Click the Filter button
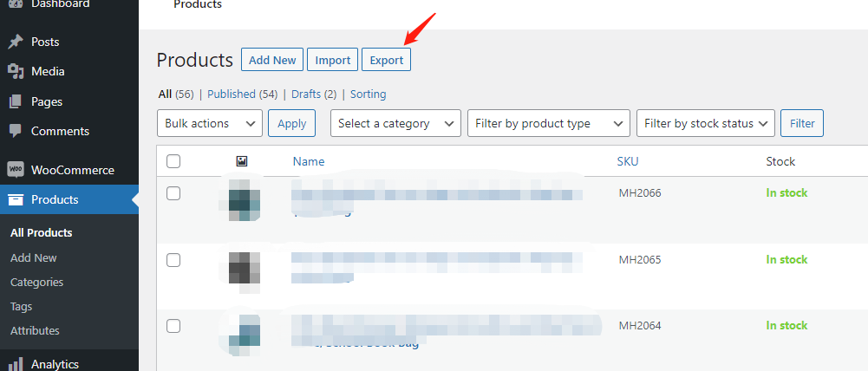 [802, 123]
